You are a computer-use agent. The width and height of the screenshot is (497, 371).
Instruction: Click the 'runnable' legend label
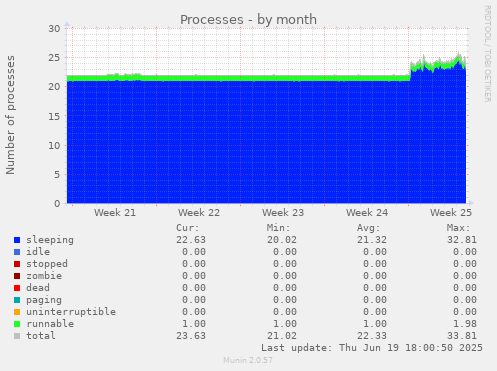(x=50, y=324)
